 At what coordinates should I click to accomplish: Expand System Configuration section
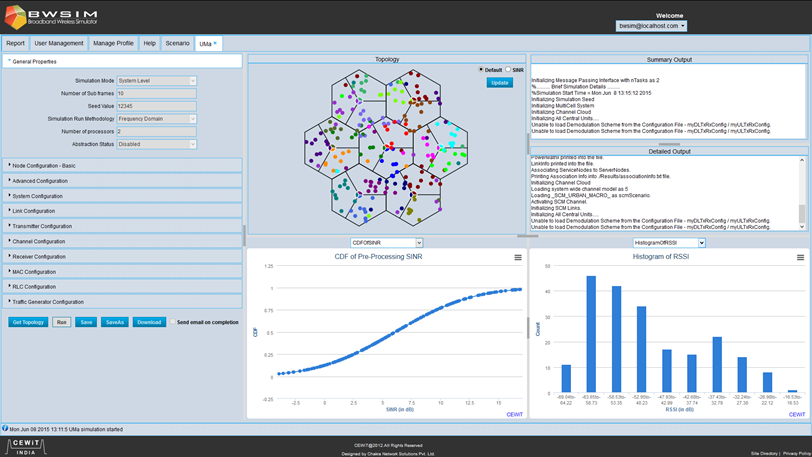122,196
